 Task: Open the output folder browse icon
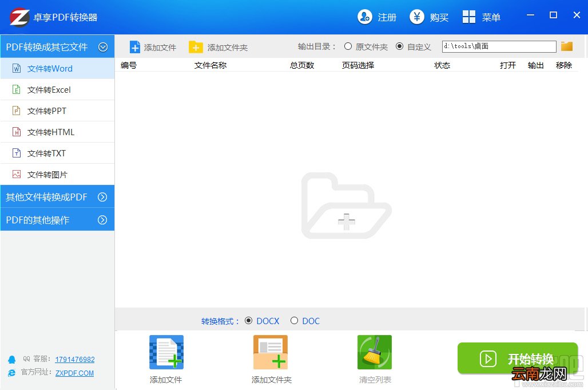pyautogui.click(x=567, y=46)
